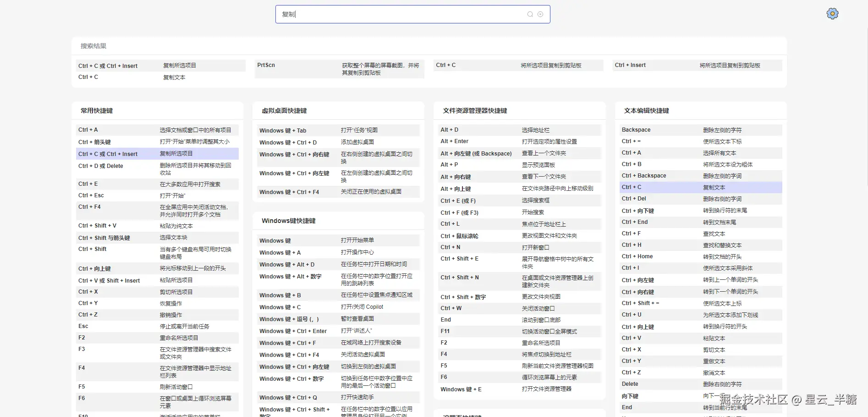This screenshot has height=417, width=868.
Task: Select the PrtScn search result
Action: coord(340,69)
